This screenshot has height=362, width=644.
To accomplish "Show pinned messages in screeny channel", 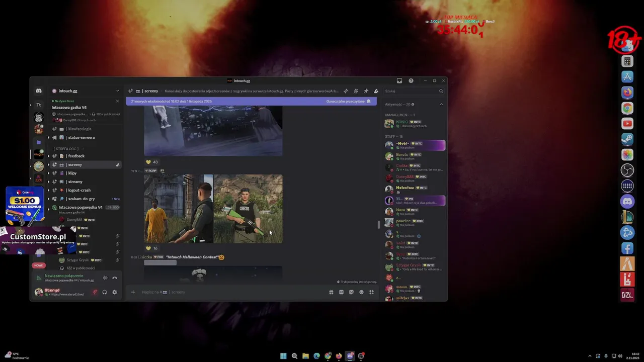I will point(366,91).
